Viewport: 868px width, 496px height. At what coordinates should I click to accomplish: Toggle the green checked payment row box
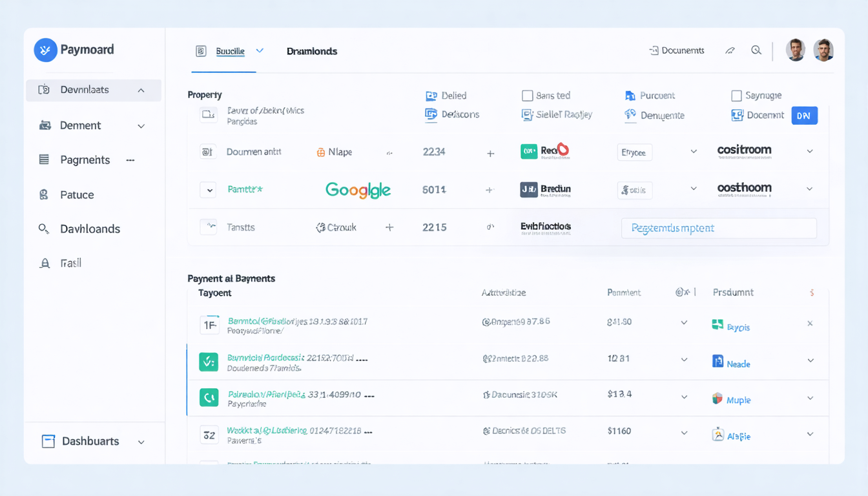coord(209,362)
